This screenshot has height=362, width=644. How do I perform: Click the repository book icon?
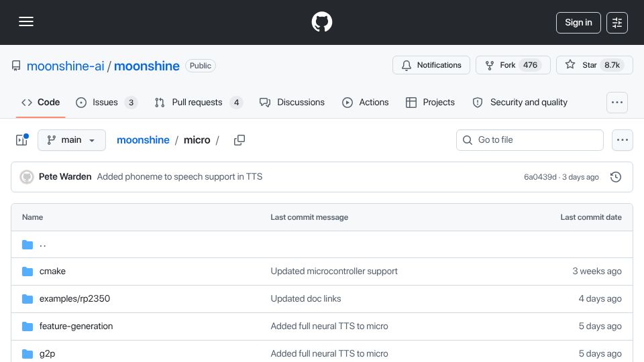[x=16, y=66]
